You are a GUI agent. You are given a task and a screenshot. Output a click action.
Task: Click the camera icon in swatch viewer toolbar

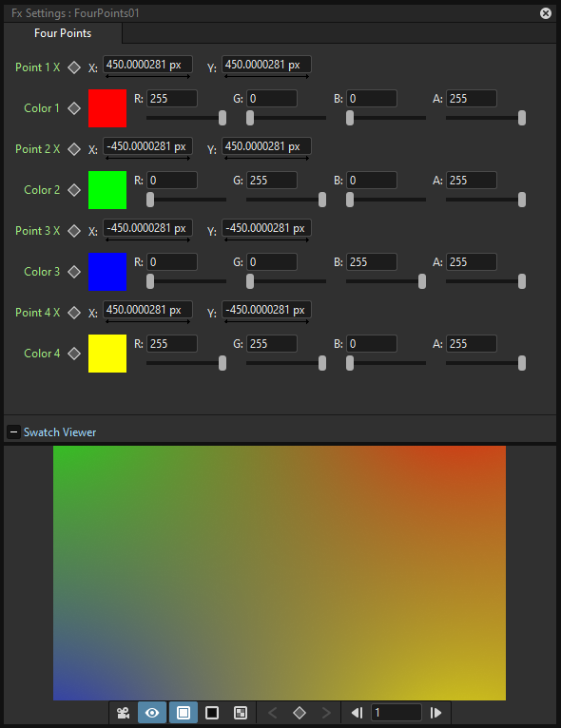coord(123,713)
